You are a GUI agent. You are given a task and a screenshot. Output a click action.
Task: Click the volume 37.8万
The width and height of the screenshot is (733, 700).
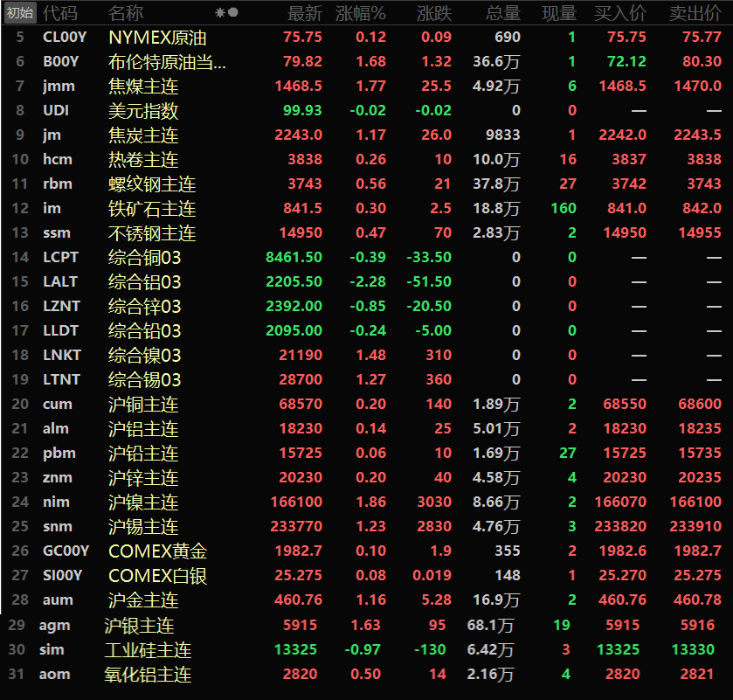coord(496,184)
